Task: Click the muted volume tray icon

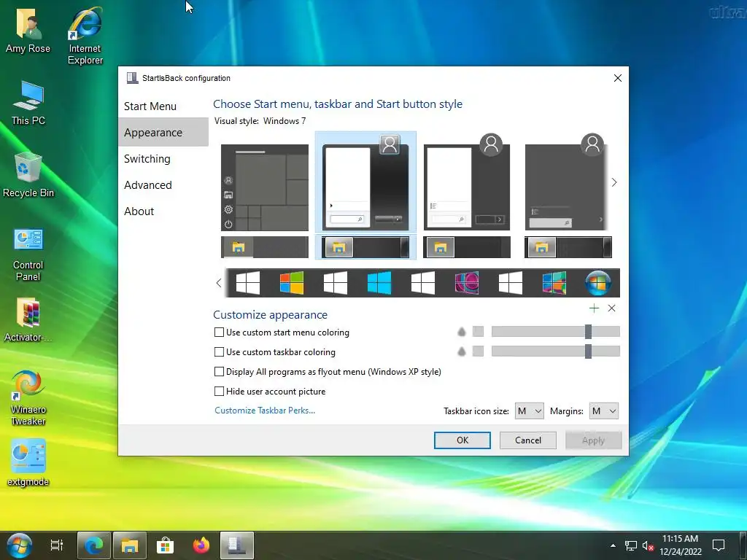Action: 648,546
